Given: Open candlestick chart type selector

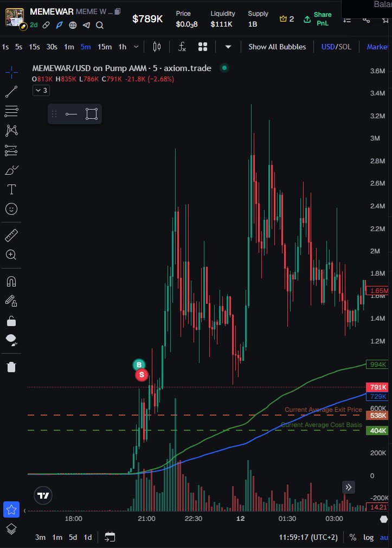Looking at the screenshot, I should (157, 47).
